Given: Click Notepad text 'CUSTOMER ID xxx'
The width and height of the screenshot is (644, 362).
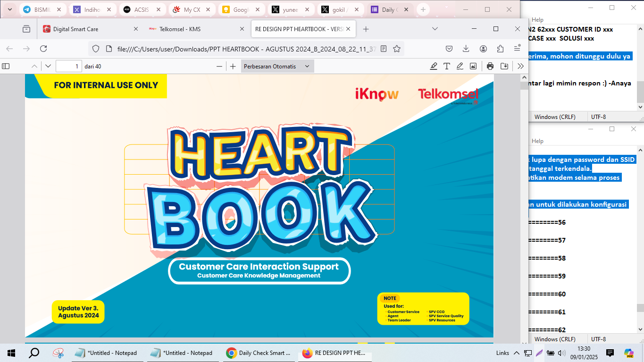Looking at the screenshot, I should point(585,29).
